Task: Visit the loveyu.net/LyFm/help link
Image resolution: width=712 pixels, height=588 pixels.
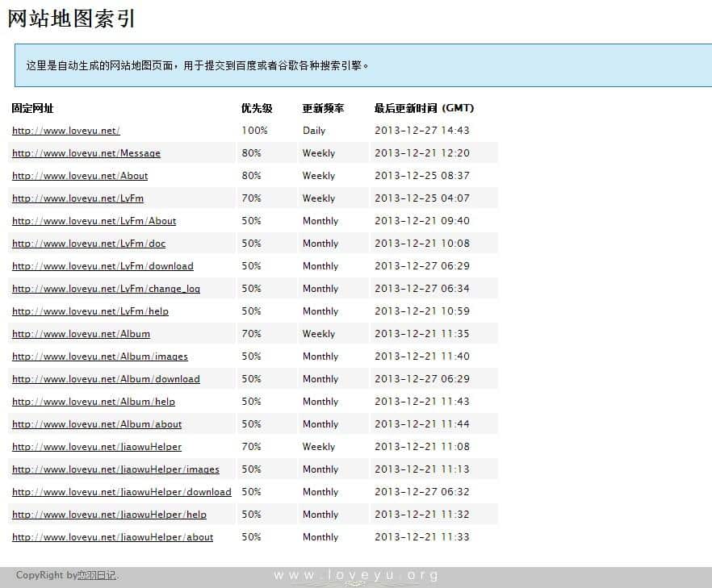Action: [x=90, y=311]
